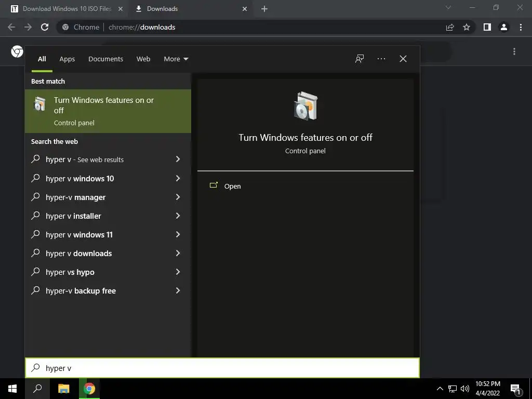The height and width of the screenshot is (399, 532).
Task: Select 'hyper-v manager' suggestion
Action: click(x=108, y=197)
